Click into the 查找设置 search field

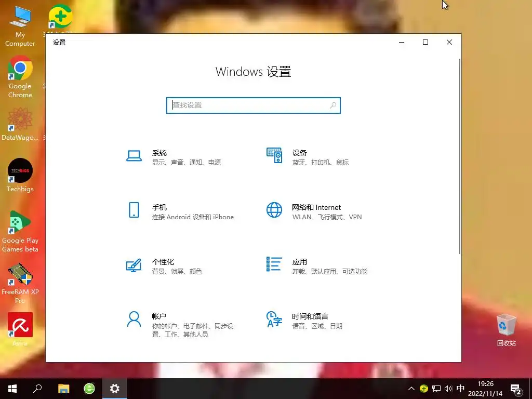pos(254,105)
